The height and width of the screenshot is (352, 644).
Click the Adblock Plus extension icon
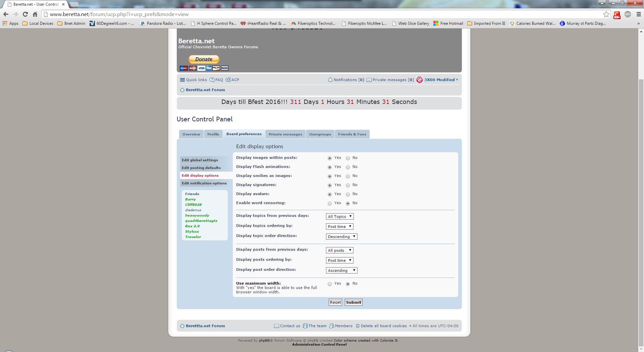point(628,14)
